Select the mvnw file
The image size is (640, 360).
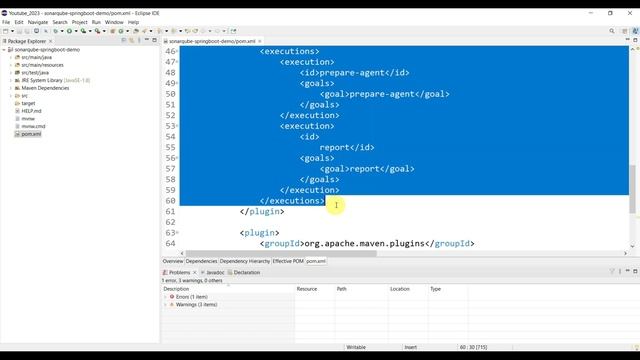point(28,119)
